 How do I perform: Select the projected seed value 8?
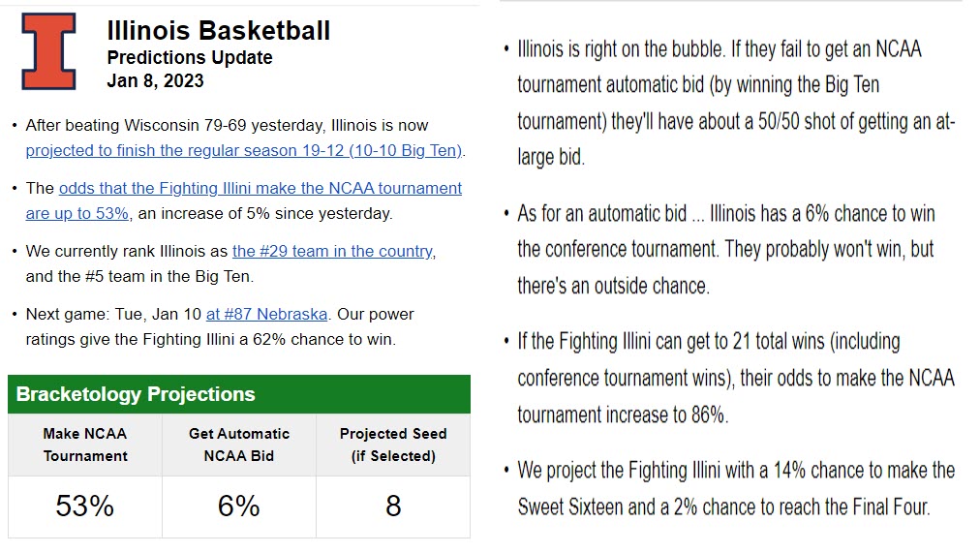[x=393, y=506]
